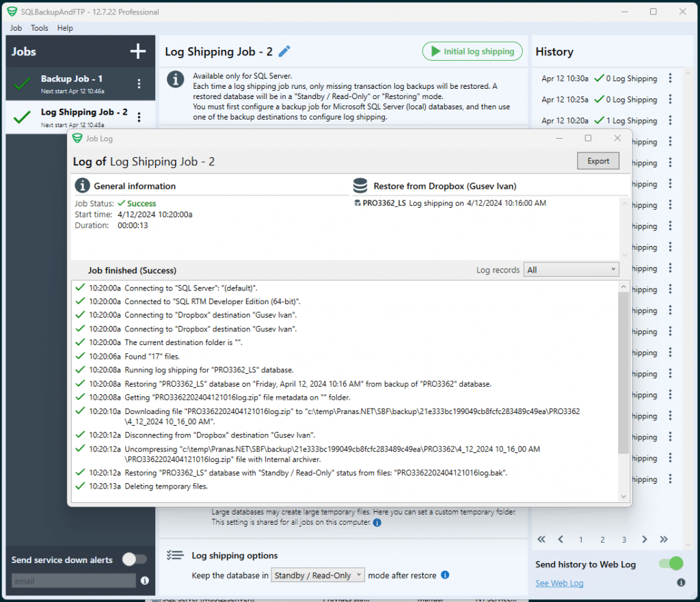Open options for the Apr 12 10:30a history entry
This screenshot has height=602, width=700.
671,78
